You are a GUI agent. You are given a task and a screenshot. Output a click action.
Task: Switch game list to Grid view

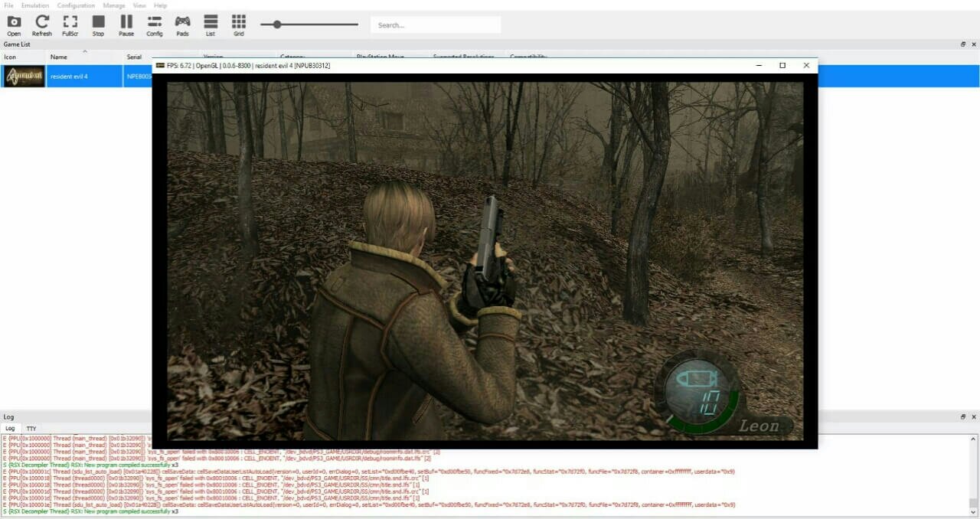239,25
